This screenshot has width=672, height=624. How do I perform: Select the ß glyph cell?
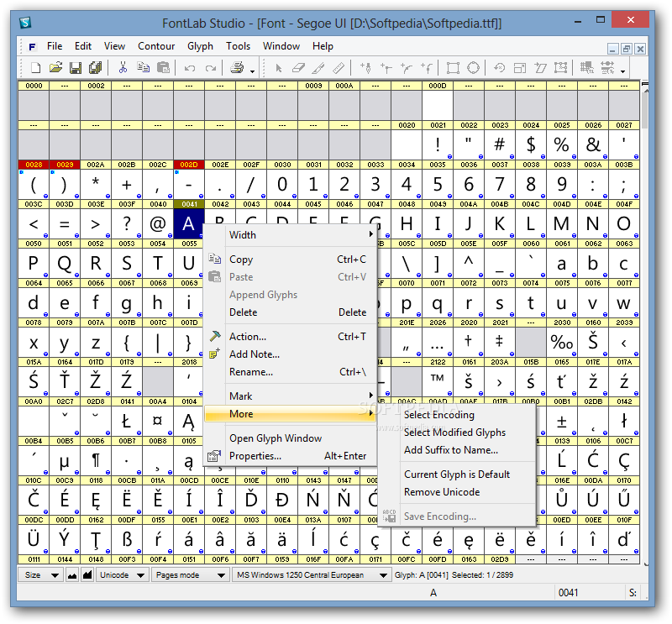tap(127, 540)
